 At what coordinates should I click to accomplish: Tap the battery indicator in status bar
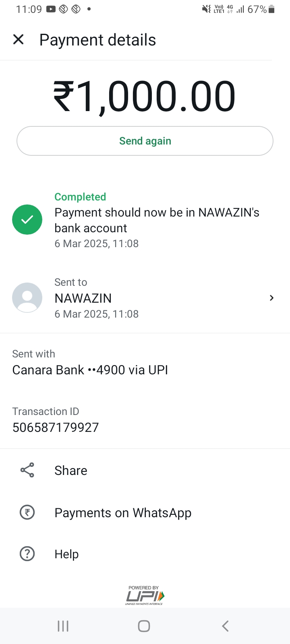point(271,9)
